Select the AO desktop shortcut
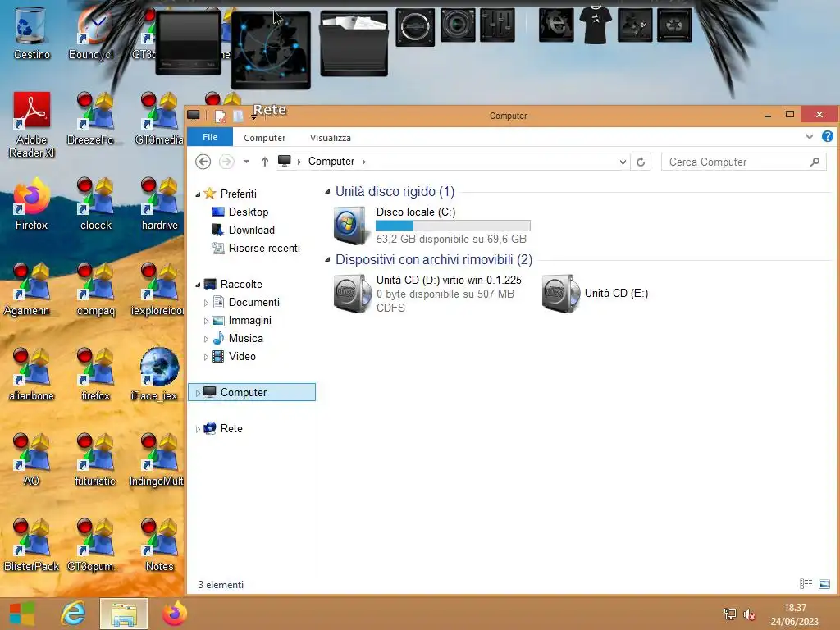This screenshot has height=630, width=840. [x=31, y=460]
